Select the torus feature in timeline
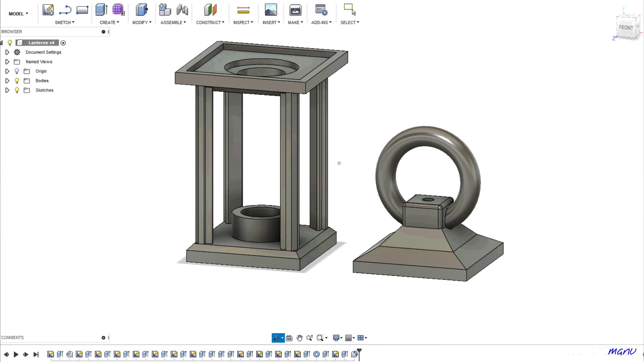 pos(316,354)
